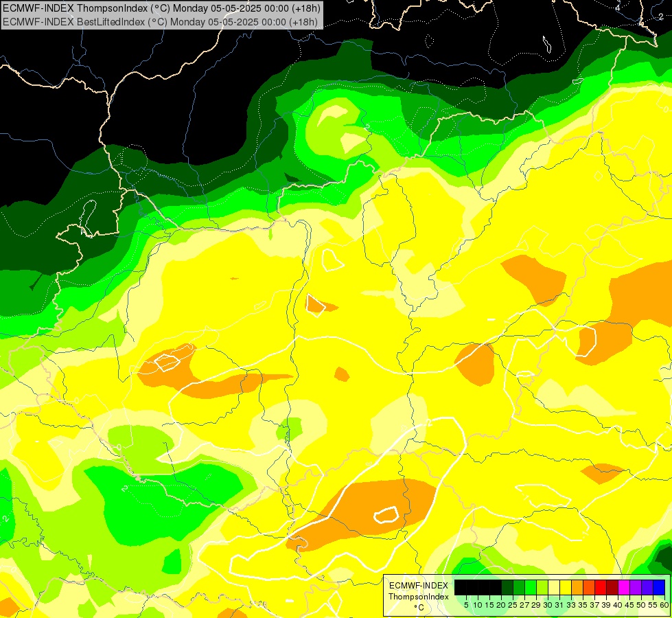
Task: Click the BestLiftedIndex title line at top
Action: 161,21
